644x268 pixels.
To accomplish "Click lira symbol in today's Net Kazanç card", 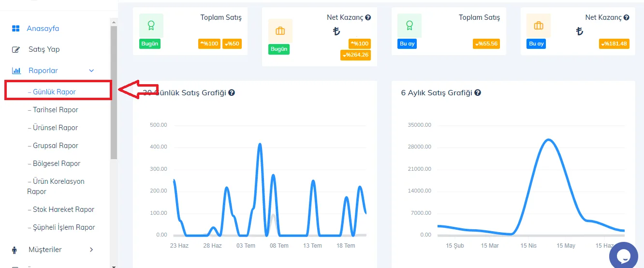I will [x=337, y=31].
